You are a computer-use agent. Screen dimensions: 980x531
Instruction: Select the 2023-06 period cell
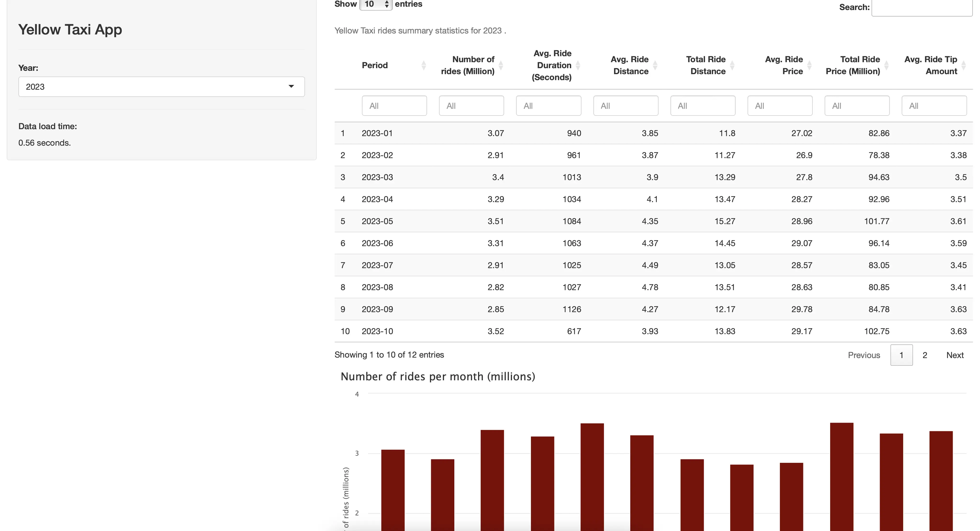(377, 243)
